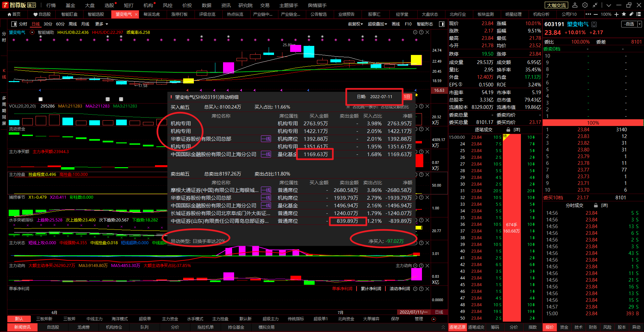Open the hexagon settings icon in title bar

[x=585, y=5]
